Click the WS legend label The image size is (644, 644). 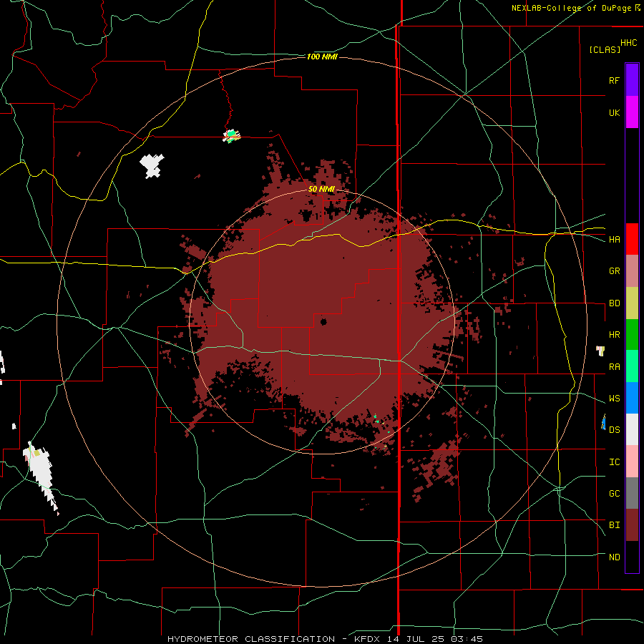(614, 399)
